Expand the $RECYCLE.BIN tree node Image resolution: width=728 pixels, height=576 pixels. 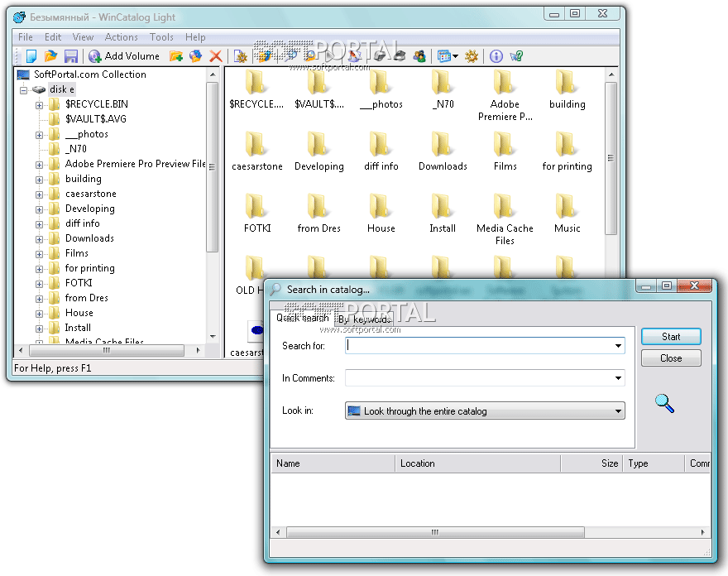[39, 105]
